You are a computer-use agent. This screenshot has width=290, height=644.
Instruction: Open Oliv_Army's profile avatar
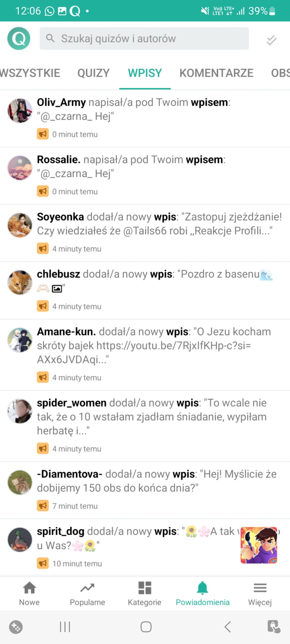tap(20, 111)
